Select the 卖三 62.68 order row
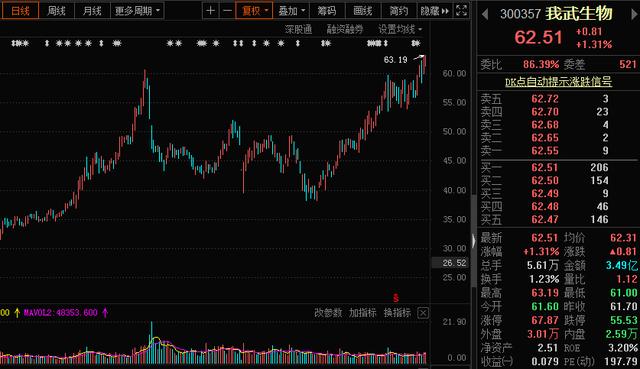Viewport: 640px width, 369px height. click(x=558, y=125)
